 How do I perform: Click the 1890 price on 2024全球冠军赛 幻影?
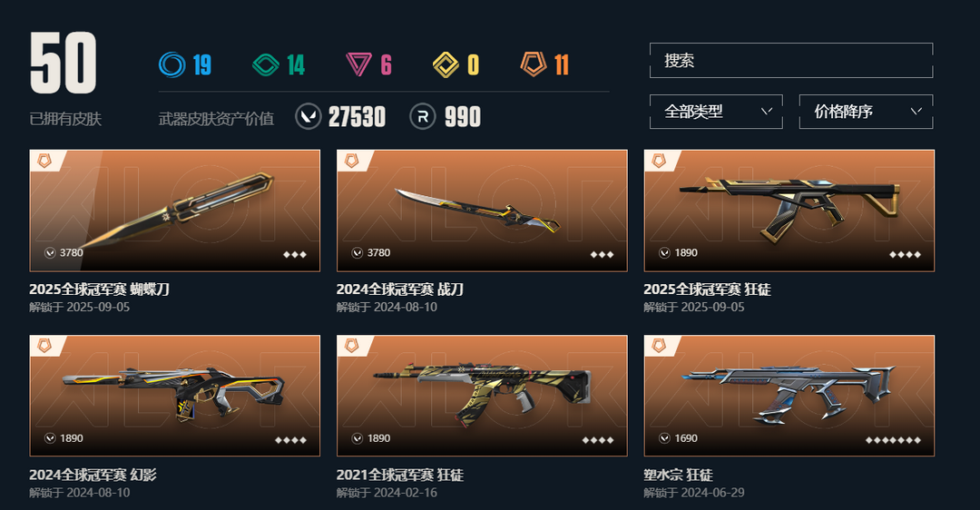tap(72, 438)
